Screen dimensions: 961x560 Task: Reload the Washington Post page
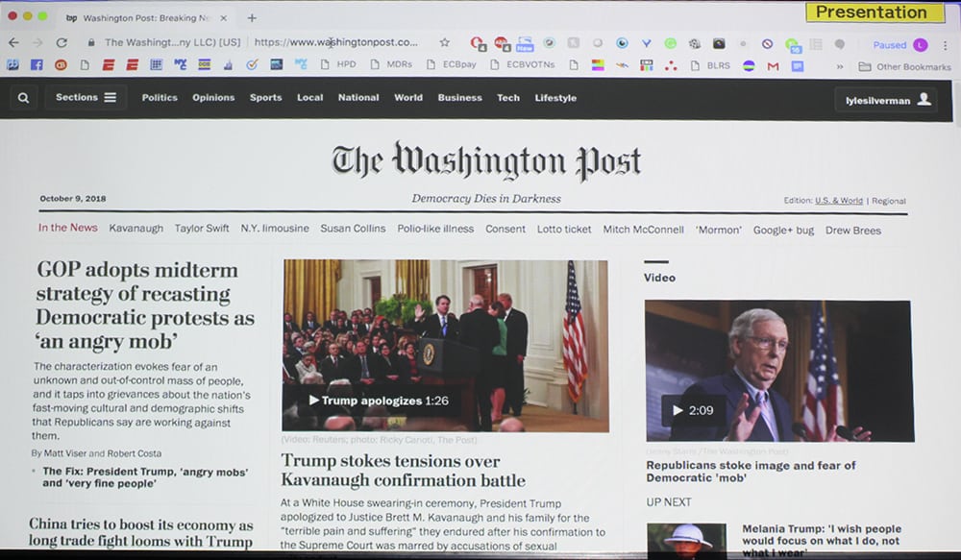point(62,42)
